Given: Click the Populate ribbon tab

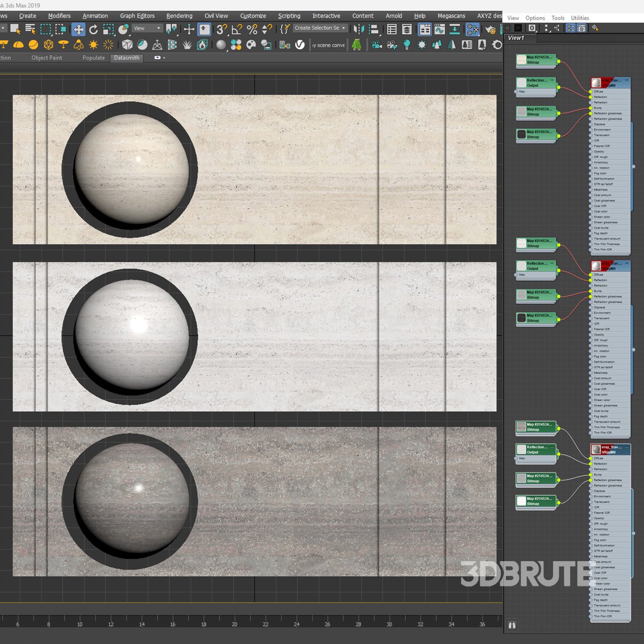Looking at the screenshot, I should (94, 58).
